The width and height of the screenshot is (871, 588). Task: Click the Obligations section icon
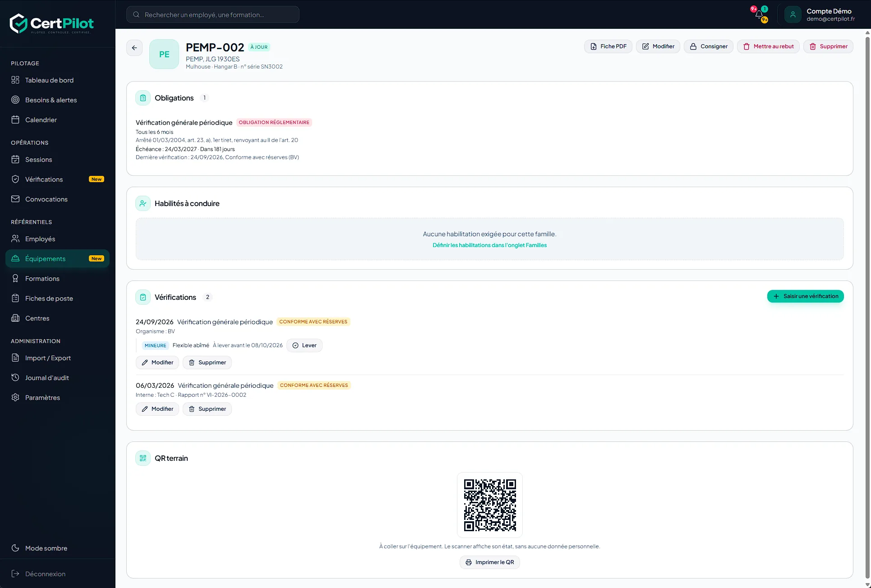tap(143, 98)
